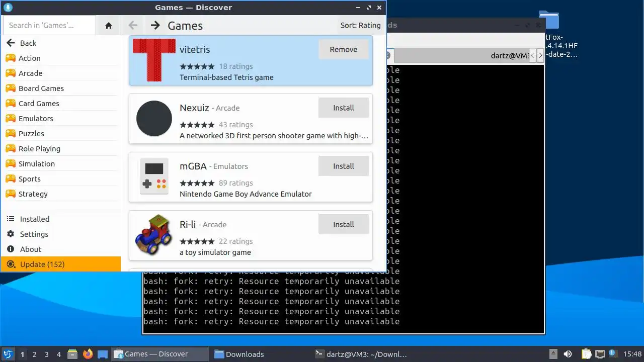Image resolution: width=644 pixels, height=362 pixels.
Task: Switch to virtual desktop 2
Action: [x=35, y=354]
